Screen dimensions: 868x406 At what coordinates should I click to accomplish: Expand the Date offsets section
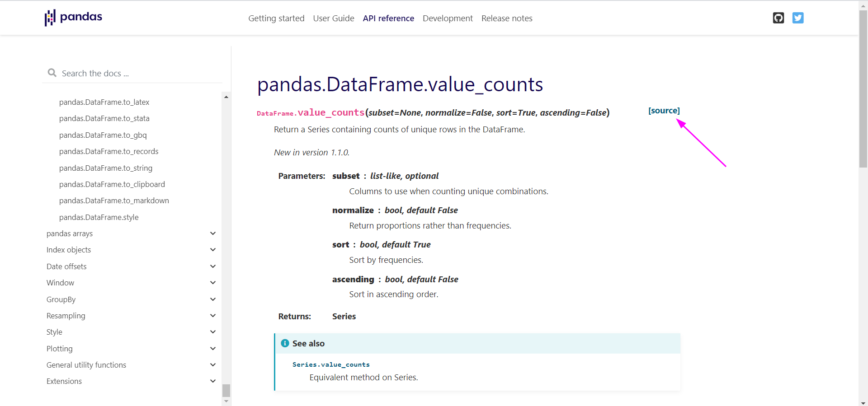tap(213, 266)
